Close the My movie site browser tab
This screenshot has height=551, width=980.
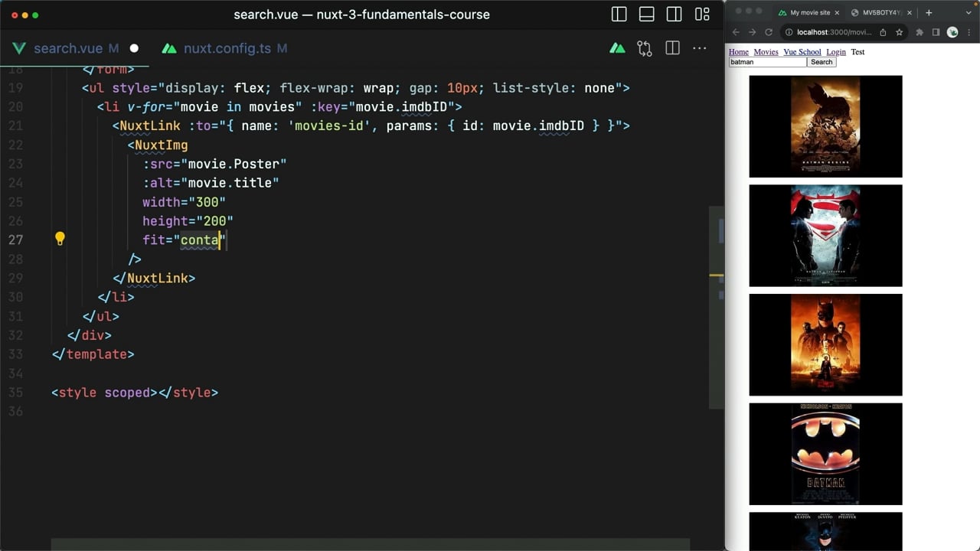(837, 12)
